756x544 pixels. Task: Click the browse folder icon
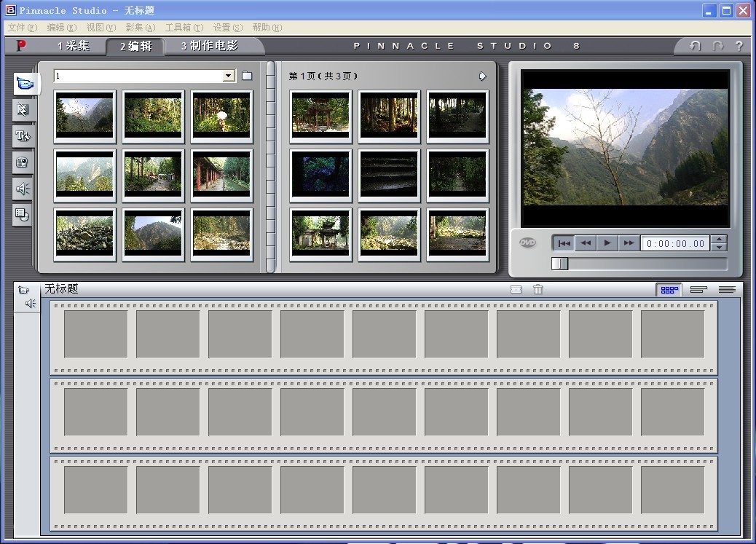coord(247,76)
